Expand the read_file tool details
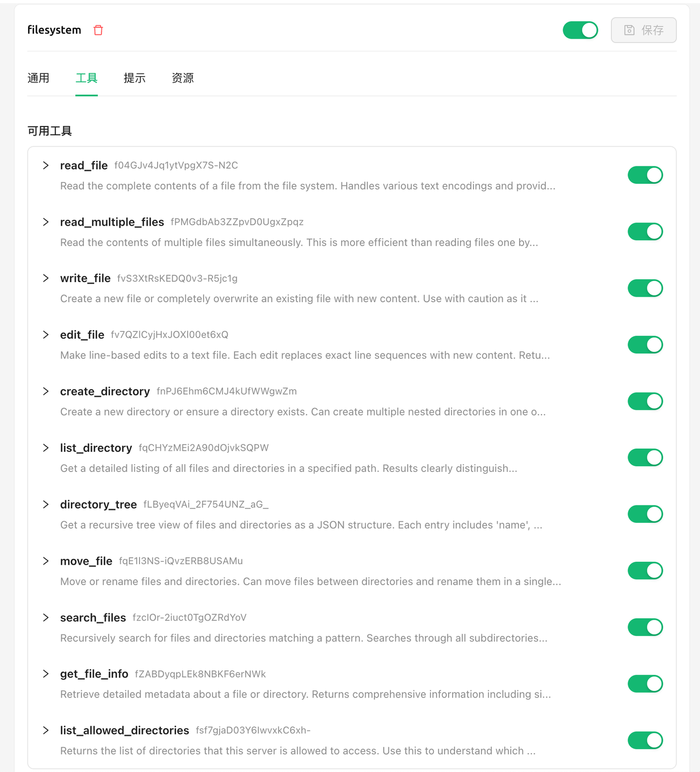The height and width of the screenshot is (772, 700). [46, 165]
